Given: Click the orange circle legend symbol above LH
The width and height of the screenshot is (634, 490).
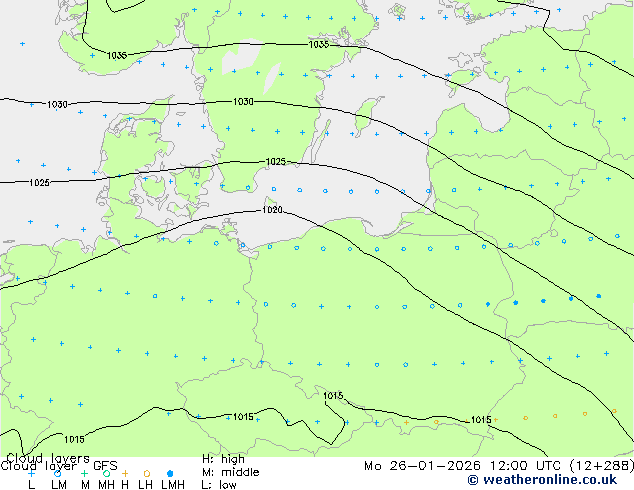Looking at the screenshot, I should tap(147, 473).
